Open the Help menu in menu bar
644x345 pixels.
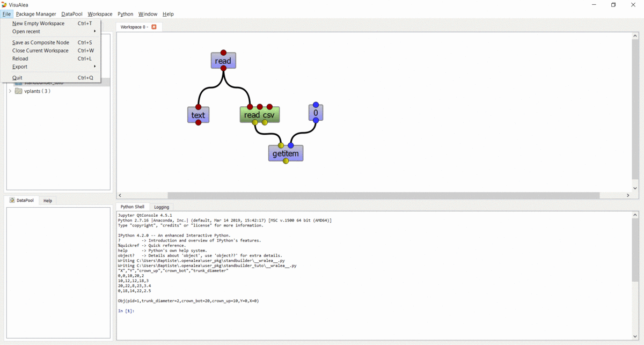coord(168,14)
